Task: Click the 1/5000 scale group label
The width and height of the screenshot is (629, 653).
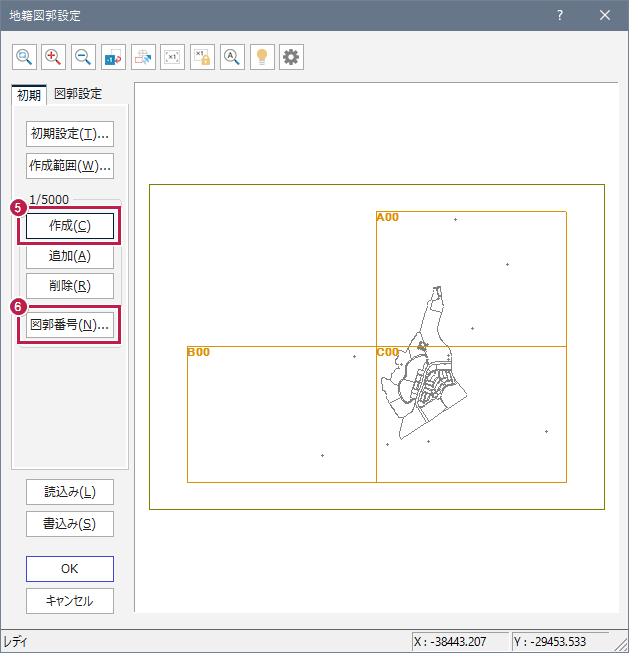Action: click(49, 199)
